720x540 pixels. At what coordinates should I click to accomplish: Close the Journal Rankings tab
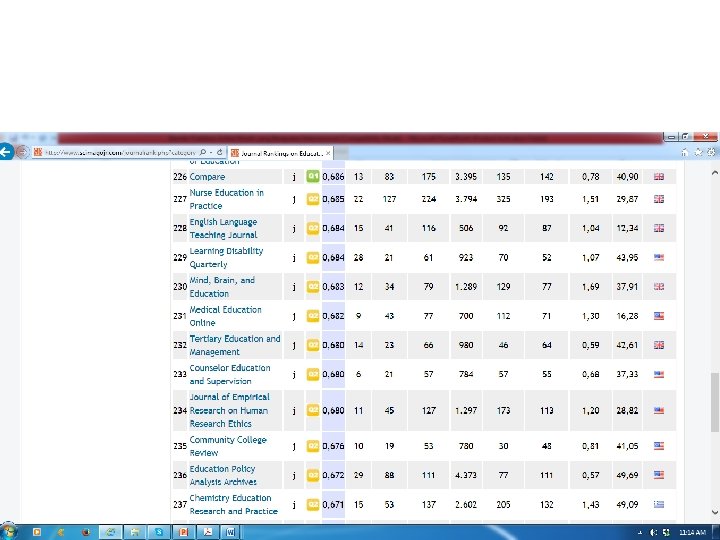pyautogui.click(x=328, y=153)
